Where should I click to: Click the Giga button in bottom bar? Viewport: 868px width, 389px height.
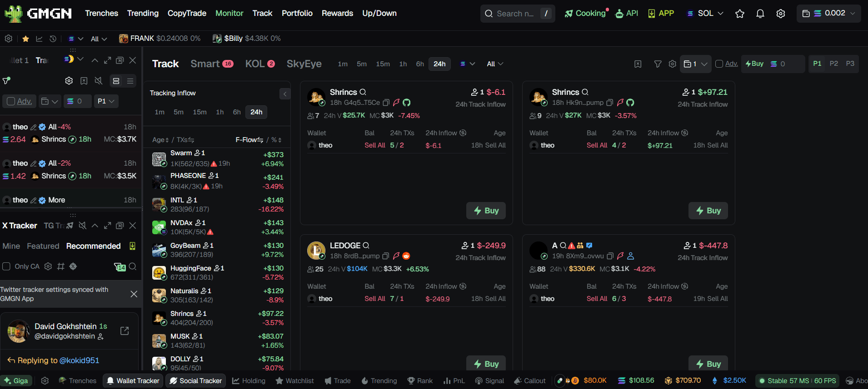pos(16,381)
